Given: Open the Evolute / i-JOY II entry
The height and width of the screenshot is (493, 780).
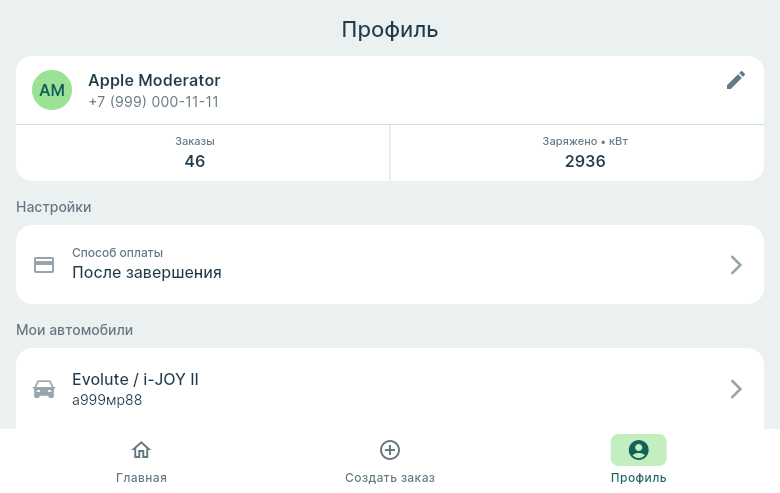Looking at the screenshot, I should click(135, 379).
